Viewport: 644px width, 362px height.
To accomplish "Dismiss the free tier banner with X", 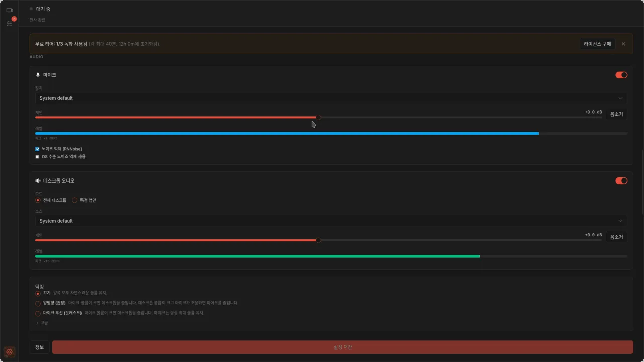I will click(623, 44).
